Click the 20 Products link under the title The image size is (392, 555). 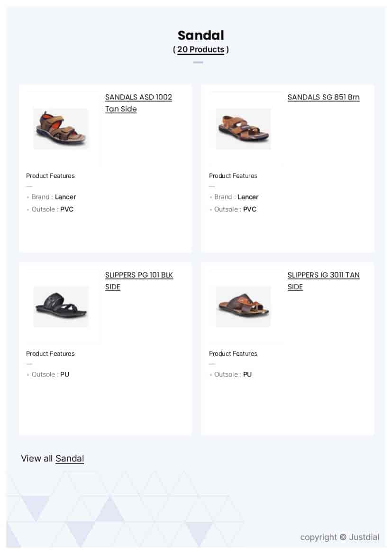[201, 49]
